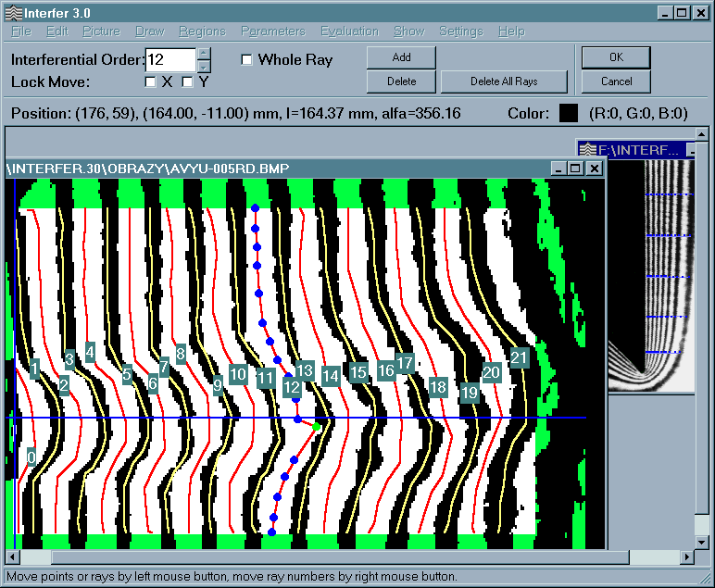Enable the Whole Ray checkbox

pyautogui.click(x=246, y=60)
